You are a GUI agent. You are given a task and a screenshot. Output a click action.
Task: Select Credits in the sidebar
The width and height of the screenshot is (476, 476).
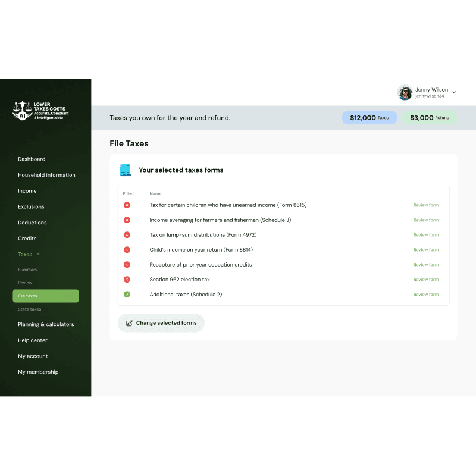(x=27, y=239)
